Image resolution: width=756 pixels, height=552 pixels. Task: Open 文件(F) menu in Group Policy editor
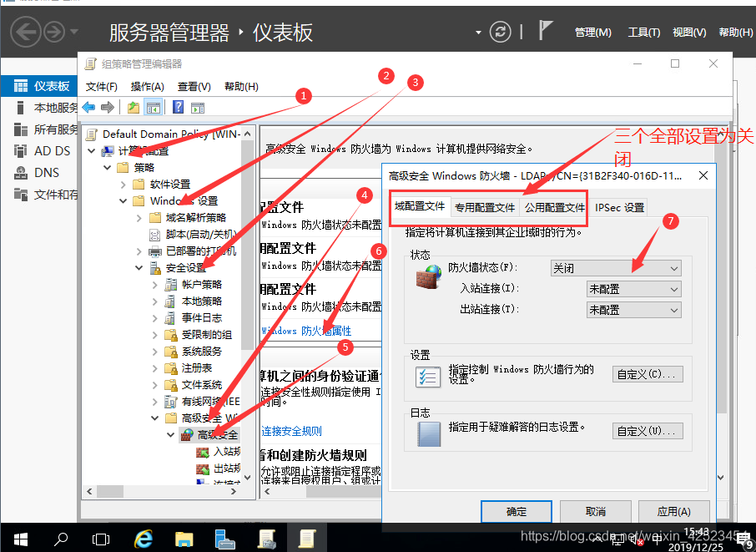click(x=101, y=87)
